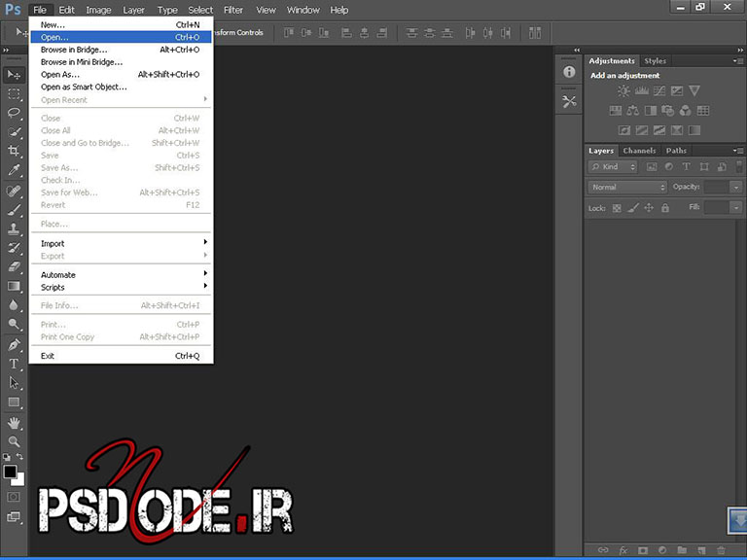Select the Dodge tool
Image resolution: width=747 pixels, height=560 pixels.
[x=14, y=325]
